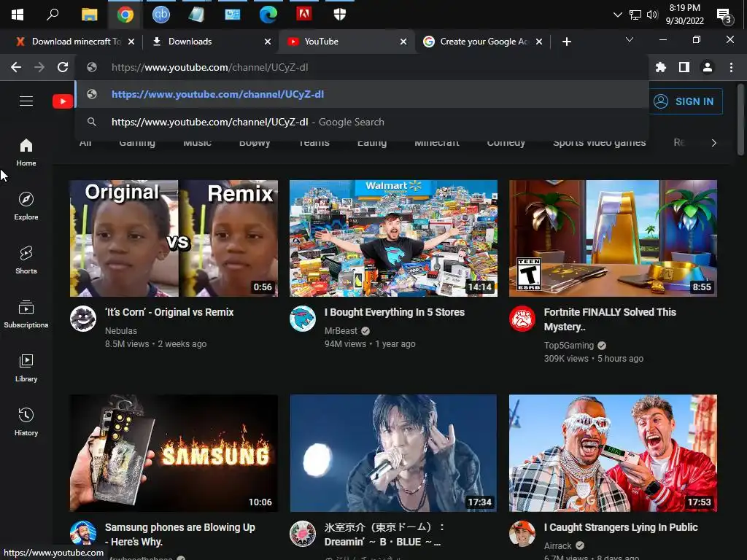The height and width of the screenshot is (560, 747).
Task: Open Fortnite mystery video thumbnail
Action: coord(613,238)
